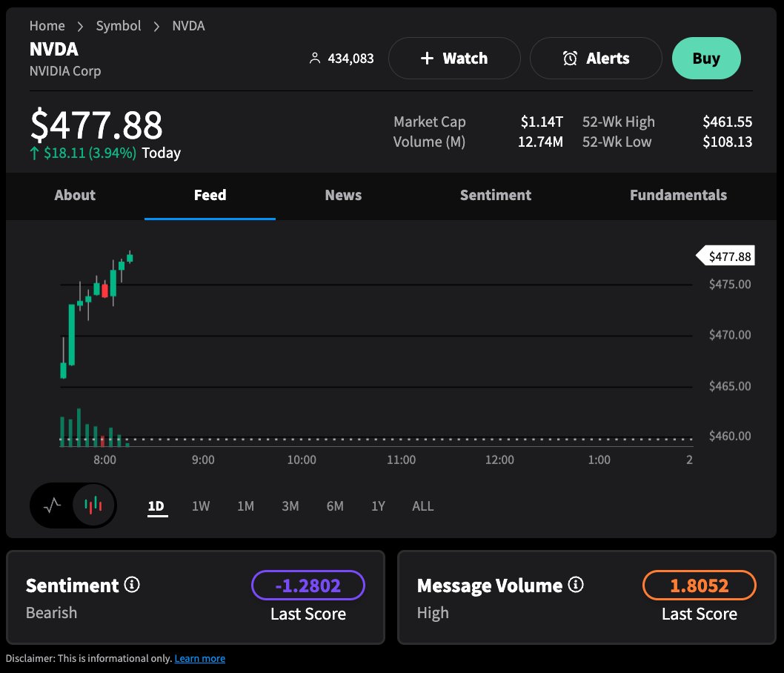This screenshot has height=673, width=784.
Task: Click NVDA breadcrumb link
Action: pyautogui.click(x=188, y=26)
